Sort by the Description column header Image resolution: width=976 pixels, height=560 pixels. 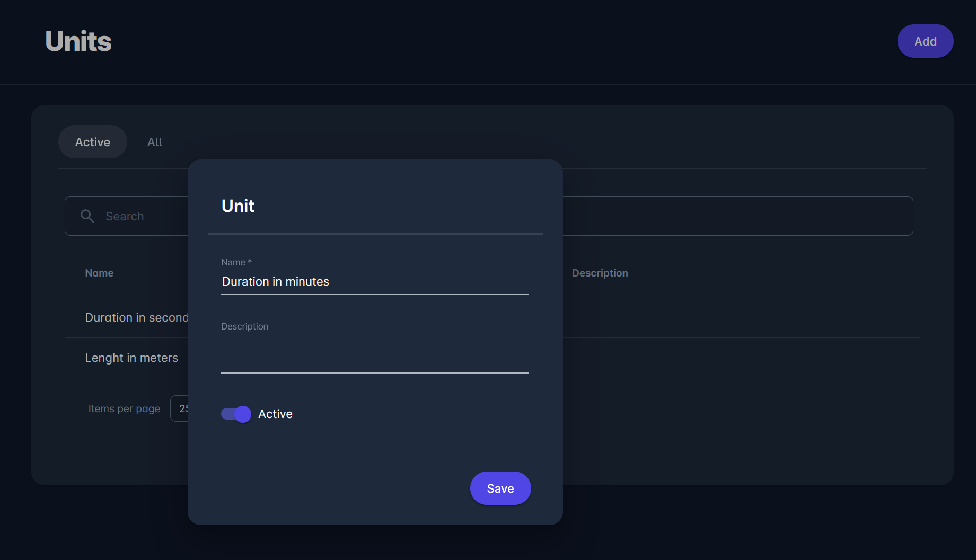[600, 273]
